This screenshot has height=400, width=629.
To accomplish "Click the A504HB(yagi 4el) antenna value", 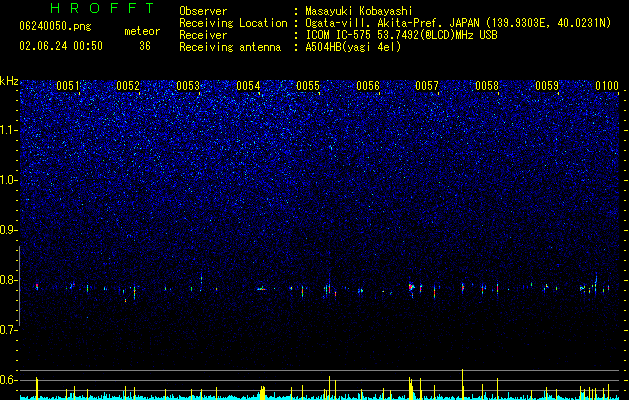I will point(353,47).
